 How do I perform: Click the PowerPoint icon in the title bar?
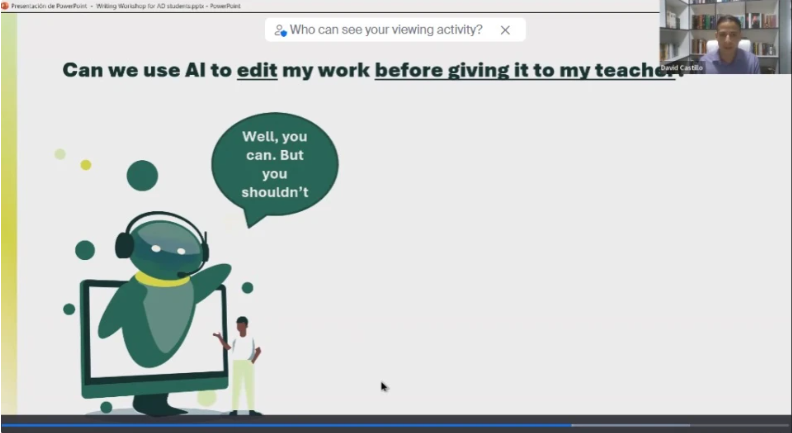(5, 5)
